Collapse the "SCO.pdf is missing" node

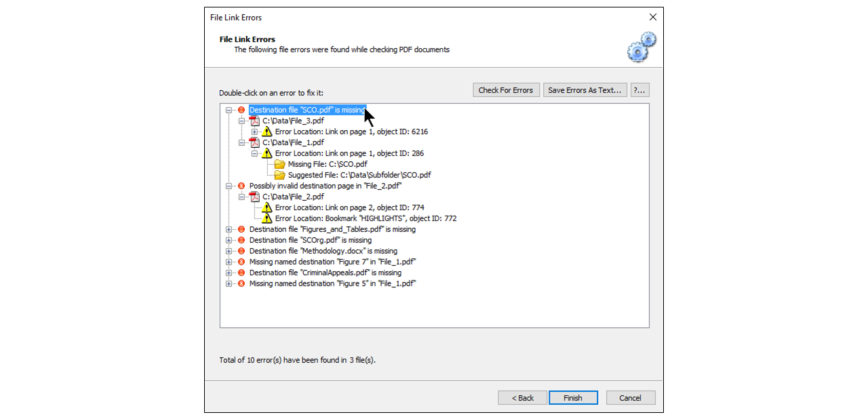tap(229, 109)
